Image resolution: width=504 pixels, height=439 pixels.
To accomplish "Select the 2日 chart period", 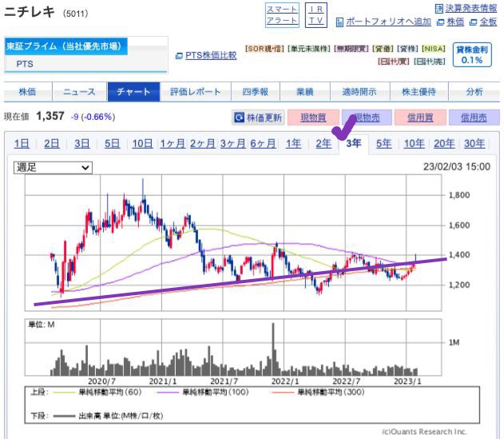I will point(52,144).
